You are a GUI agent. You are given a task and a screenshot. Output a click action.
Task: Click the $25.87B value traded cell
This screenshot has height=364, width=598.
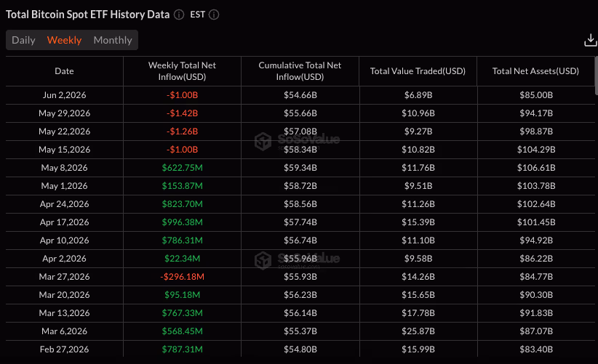pos(418,331)
